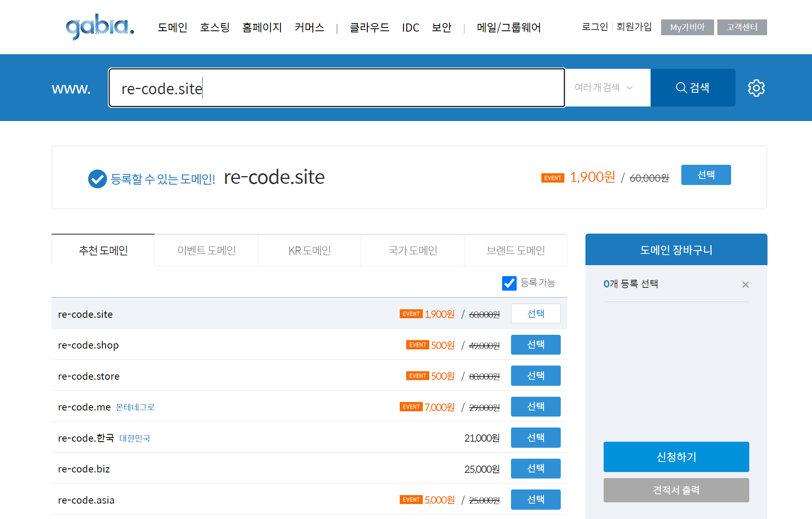This screenshot has width=812, height=519.
Task: Select re-code.store with its 선택 button
Action: coord(535,376)
